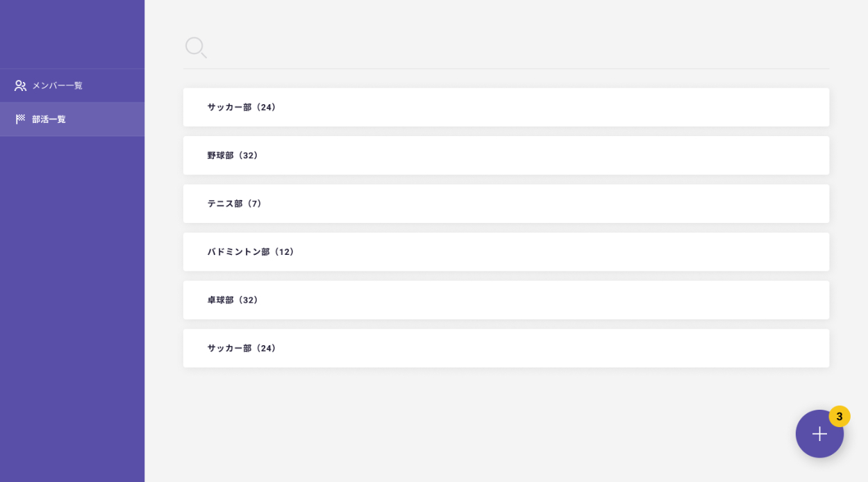Click the (24) count on last サッカー部
Viewport: 868px width, 482px height.
pos(267,348)
